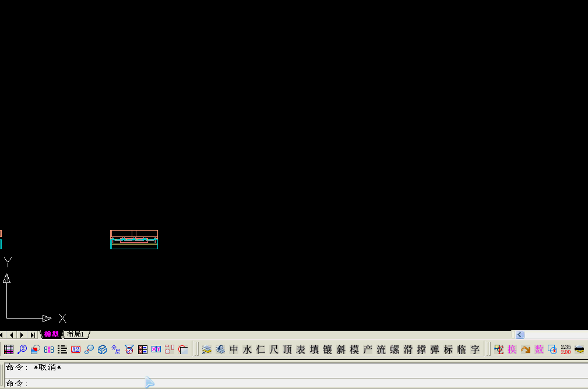The image size is (588, 389).
Task: Go to the previous layout tab arrow
Action: point(12,335)
